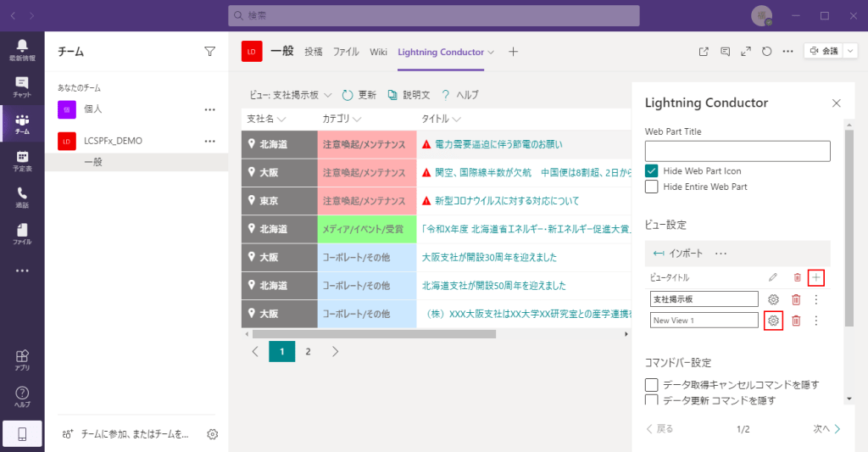Open the Chat icon in left sidebar
The height and width of the screenshot is (452, 868).
[x=22, y=86]
